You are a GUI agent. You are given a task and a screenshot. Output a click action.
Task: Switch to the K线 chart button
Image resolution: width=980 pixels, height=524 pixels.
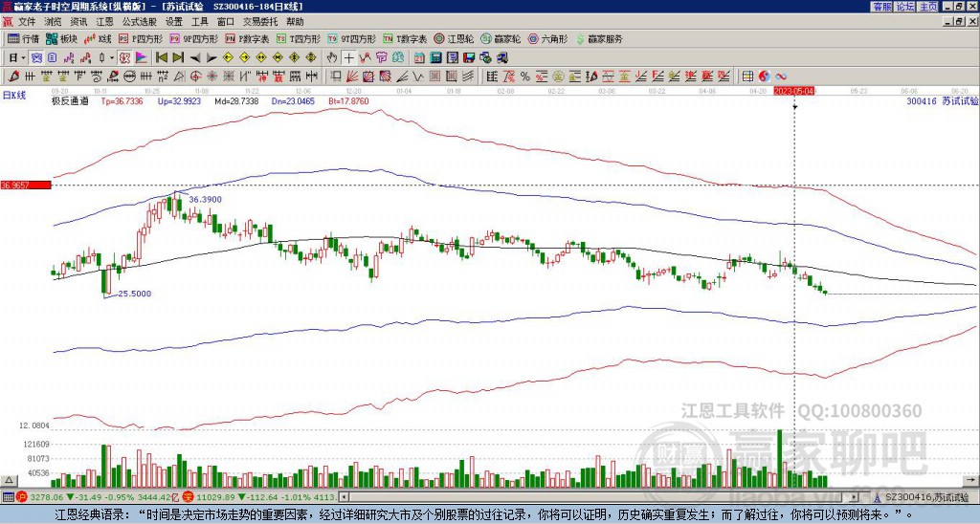[x=99, y=38]
